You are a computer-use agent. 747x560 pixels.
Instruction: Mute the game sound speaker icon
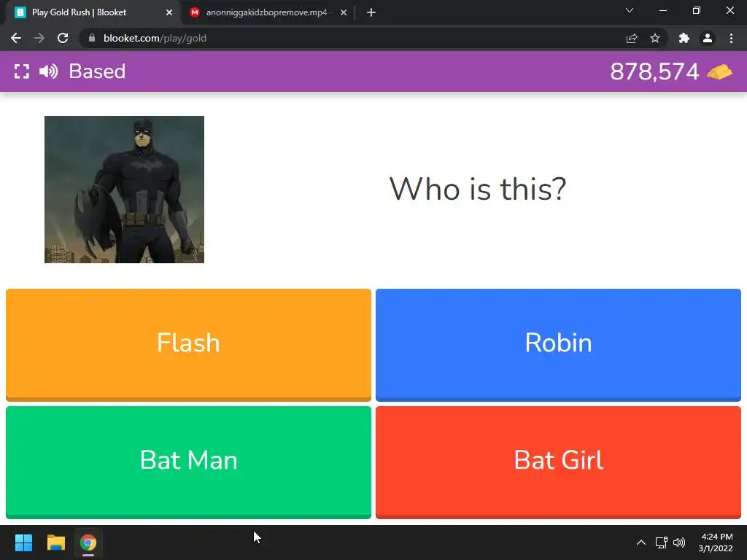click(49, 71)
